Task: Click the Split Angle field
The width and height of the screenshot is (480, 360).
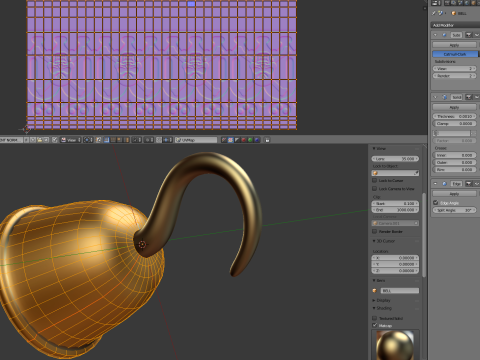Action: click(x=454, y=210)
